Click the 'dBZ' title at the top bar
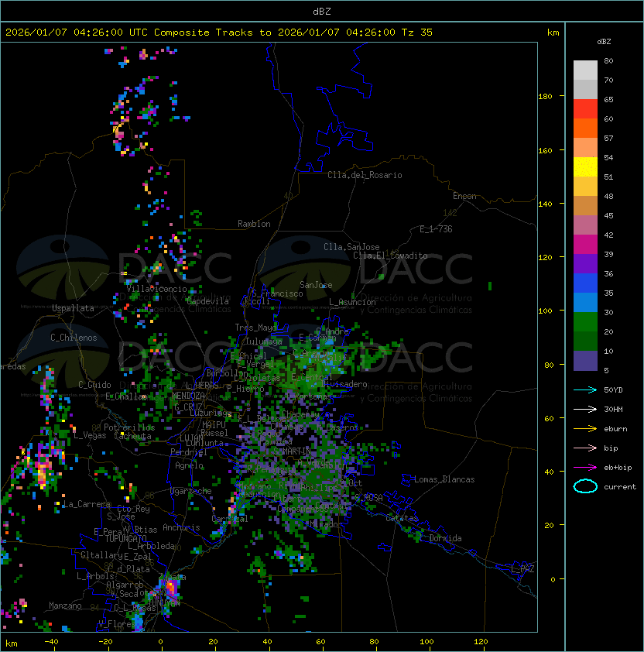This screenshot has height=652, width=644. click(322, 11)
